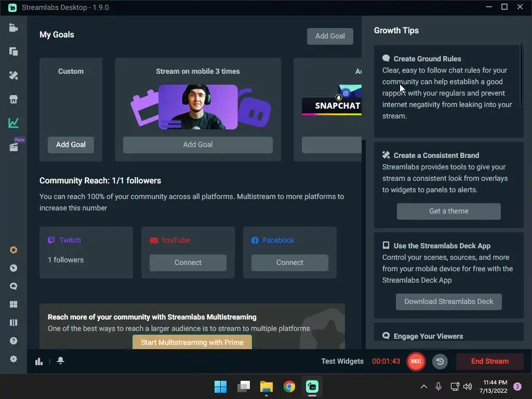This screenshot has height=399, width=532.
Task: Open the notification center badge showing 3
Action: [517, 387]
